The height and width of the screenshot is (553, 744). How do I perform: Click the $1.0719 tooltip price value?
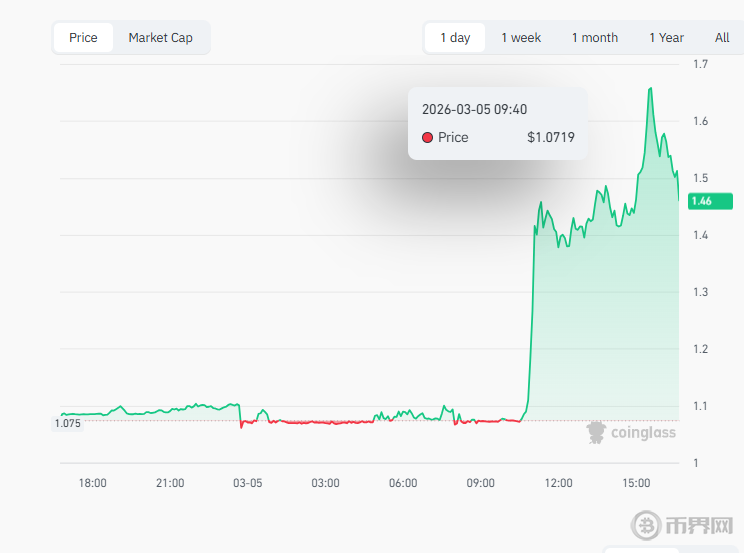coord(550,138)
